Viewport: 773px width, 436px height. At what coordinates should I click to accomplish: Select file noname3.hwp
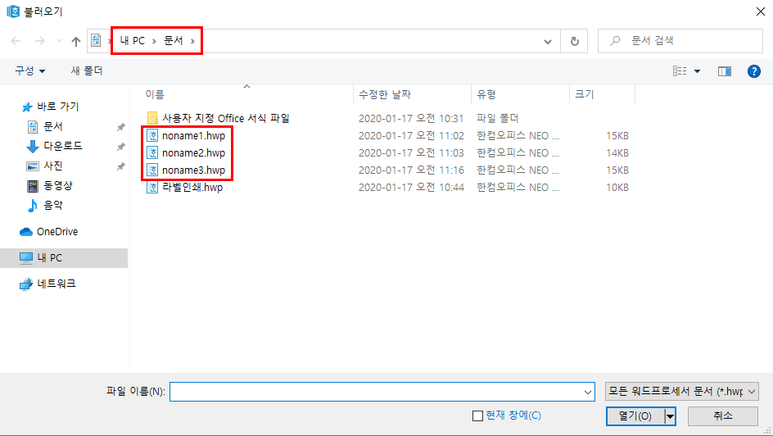194,170
